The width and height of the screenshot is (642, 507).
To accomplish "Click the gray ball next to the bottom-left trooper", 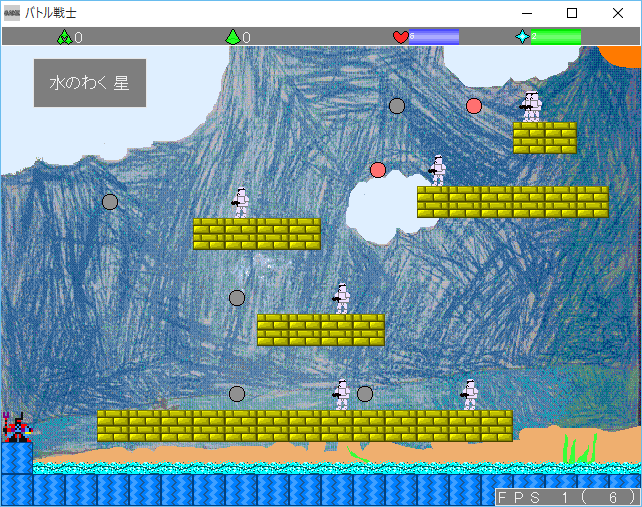I will coord(365,394).
